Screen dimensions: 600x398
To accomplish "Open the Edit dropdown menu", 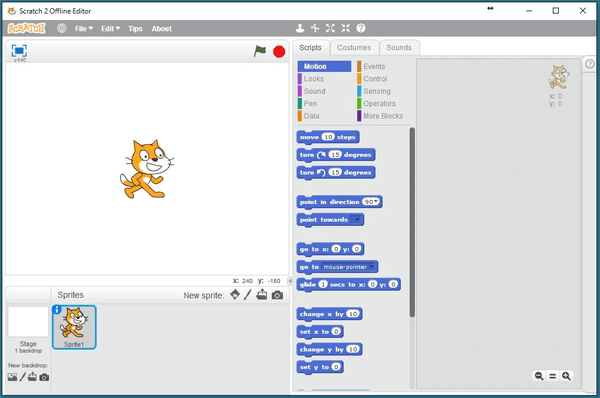I will coord(110,29).
